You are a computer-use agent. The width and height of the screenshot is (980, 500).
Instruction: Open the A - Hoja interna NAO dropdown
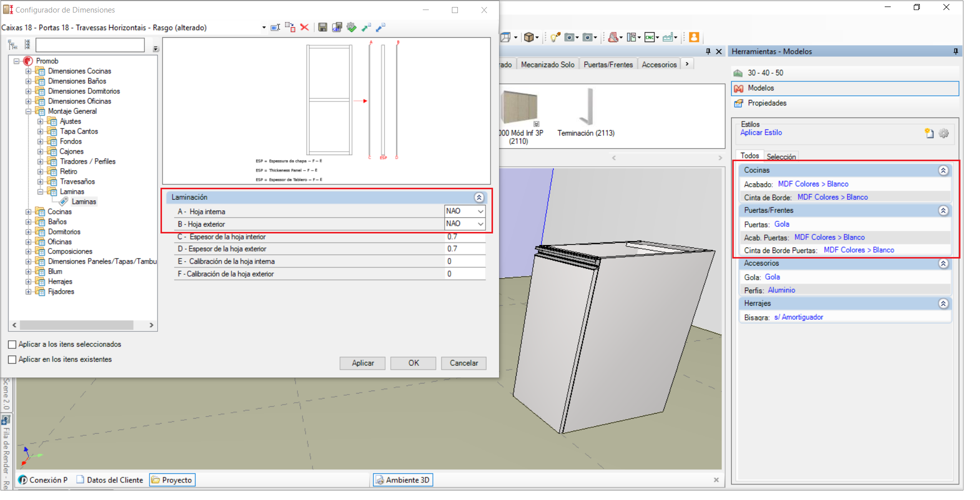pyautogui.click(x=480, y=211)
